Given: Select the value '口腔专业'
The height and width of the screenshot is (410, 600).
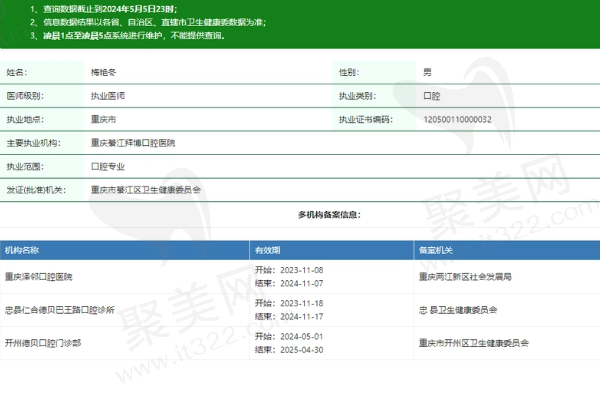Looking at the screenshot, I should [108, 167].
